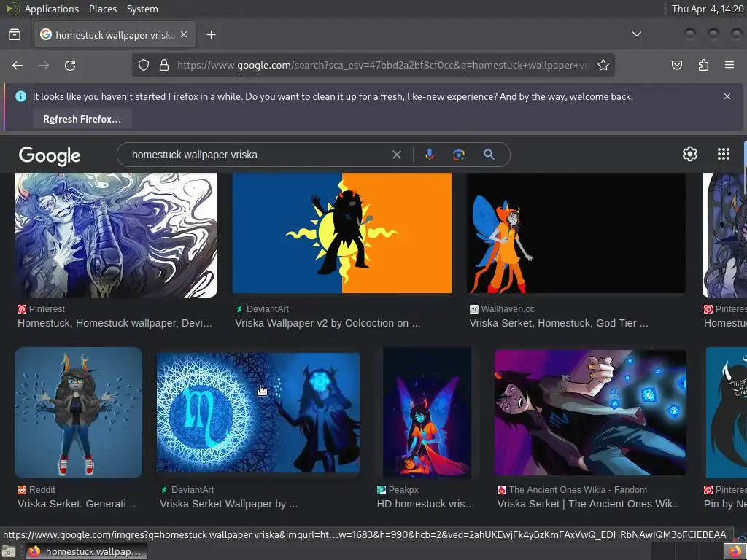
Task: Click the taskbar homestuck wallpap… Firefox window button
Action: coord(86,551)
